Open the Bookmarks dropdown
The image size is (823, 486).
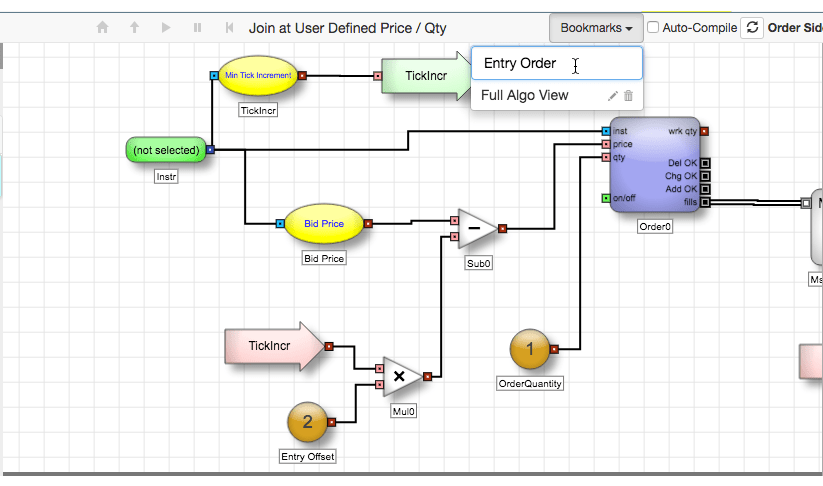click(596, 28)
